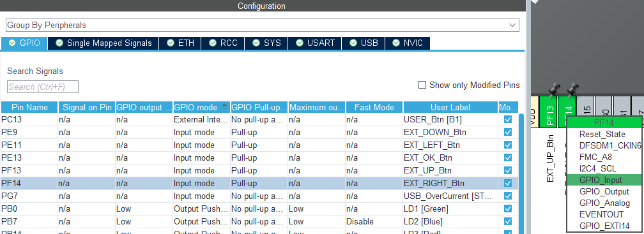Viewport: 644px width, 234px height.
Task: Enable Show only Modified Pins checkbox
Action: 422,85
